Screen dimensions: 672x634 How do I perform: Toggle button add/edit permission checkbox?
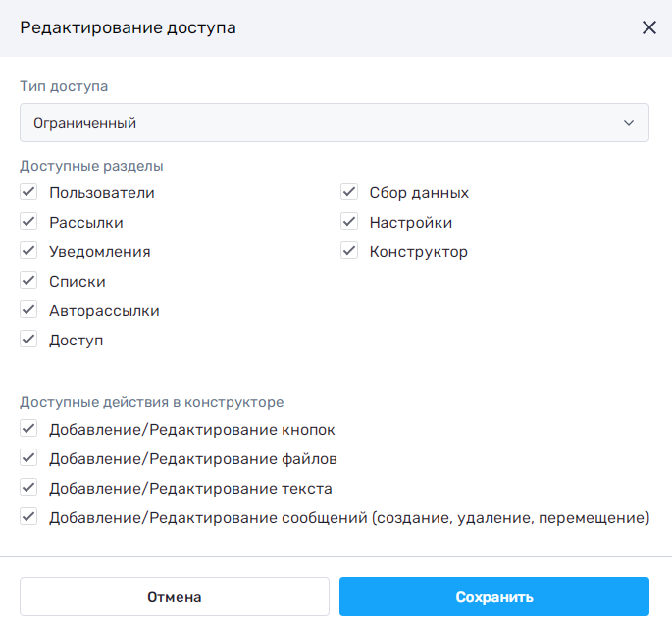(28, 430)
